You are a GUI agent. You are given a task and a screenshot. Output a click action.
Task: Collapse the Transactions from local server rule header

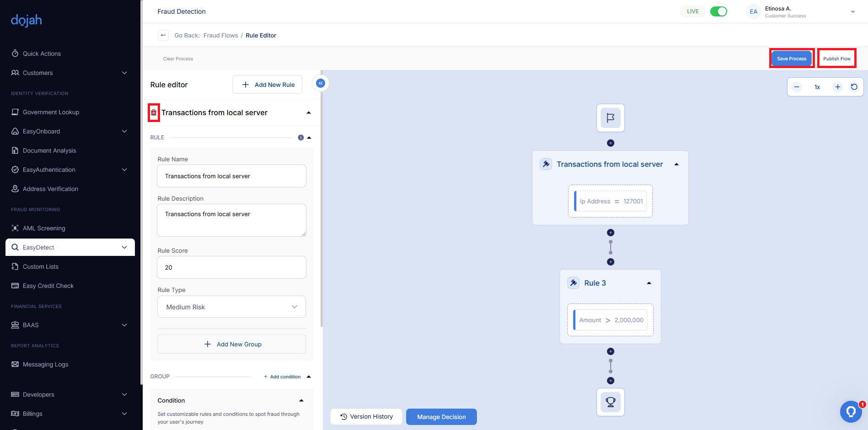coord(309,112)
